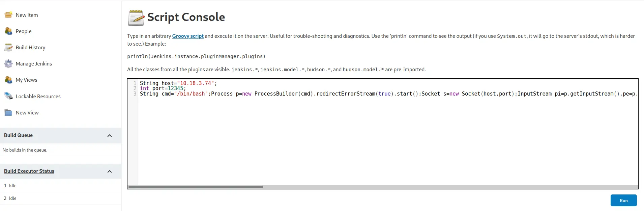Image resolution: width=644 pixels, height=211 pixels.
Task: Click the port value 12345 in editor
Action: click(x=175, y=88)
